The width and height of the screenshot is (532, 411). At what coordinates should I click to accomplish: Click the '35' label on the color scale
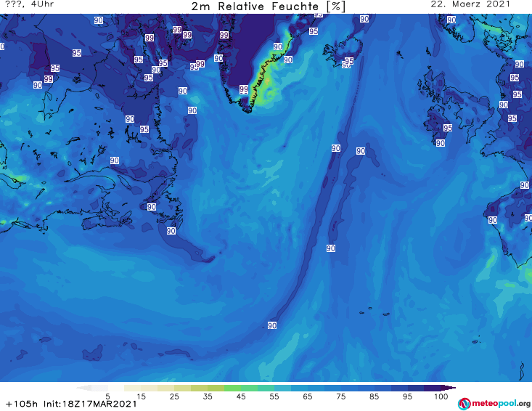pos(208,396)
